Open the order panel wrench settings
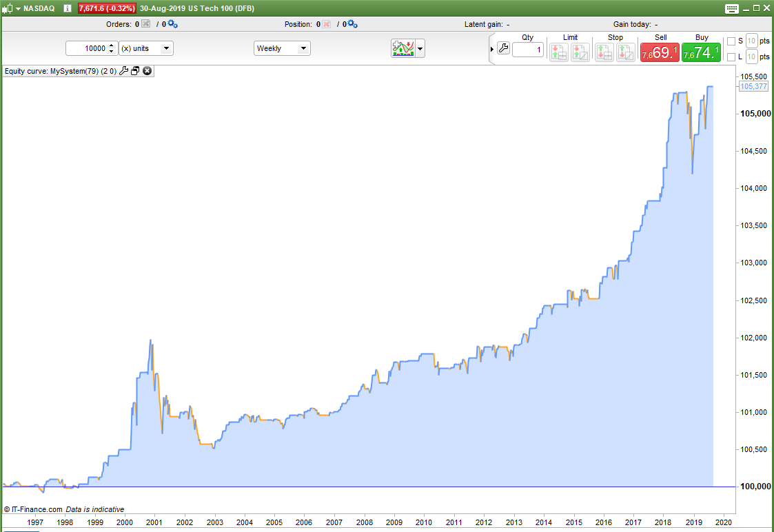The width and height of the screenshot is (774, 532). point(504,48)
